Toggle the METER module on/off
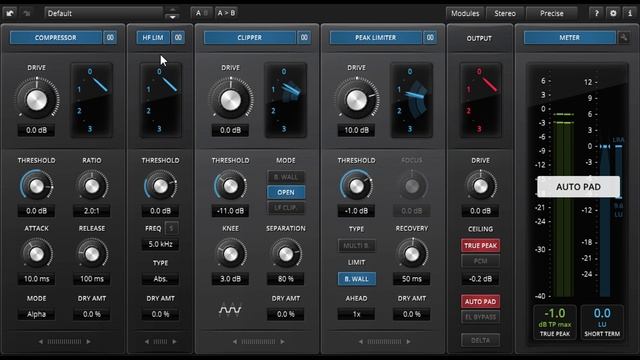 click(x=569, y=38)
